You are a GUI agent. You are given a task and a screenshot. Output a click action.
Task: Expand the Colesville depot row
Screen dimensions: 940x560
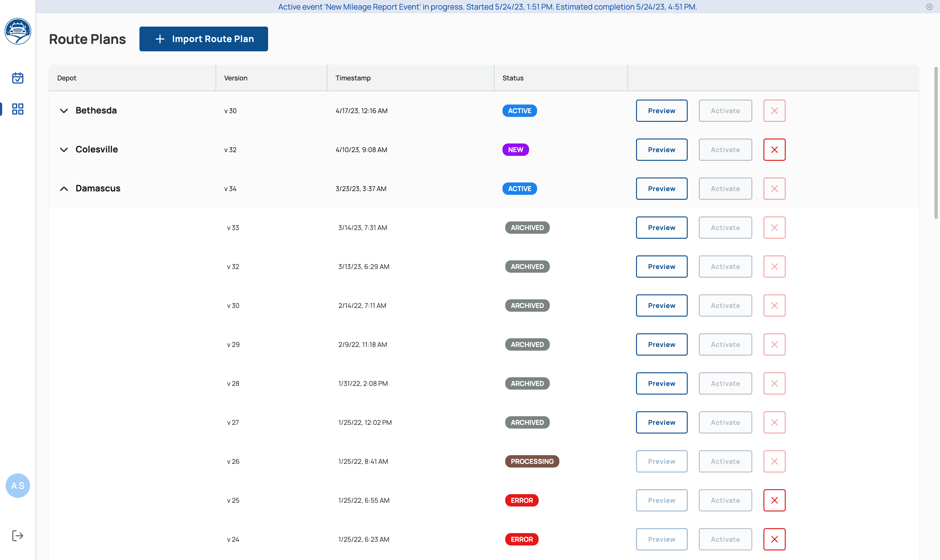pos(64,150)
